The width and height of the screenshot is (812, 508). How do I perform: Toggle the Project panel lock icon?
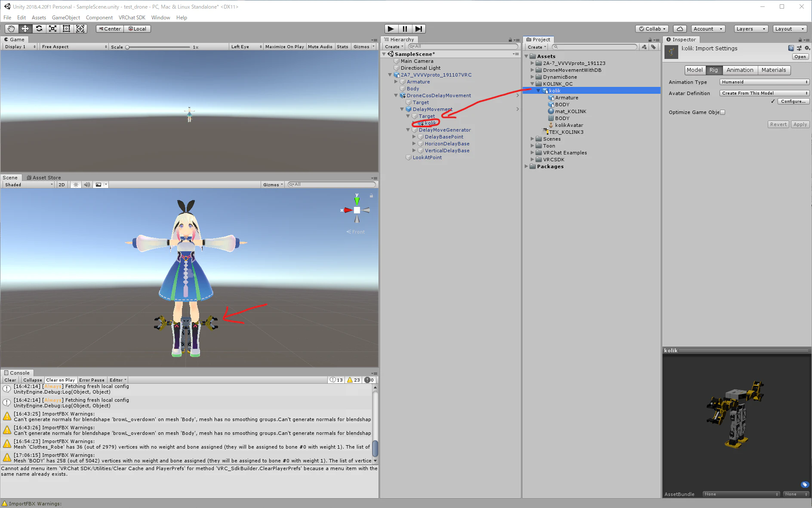coord(650,40)
